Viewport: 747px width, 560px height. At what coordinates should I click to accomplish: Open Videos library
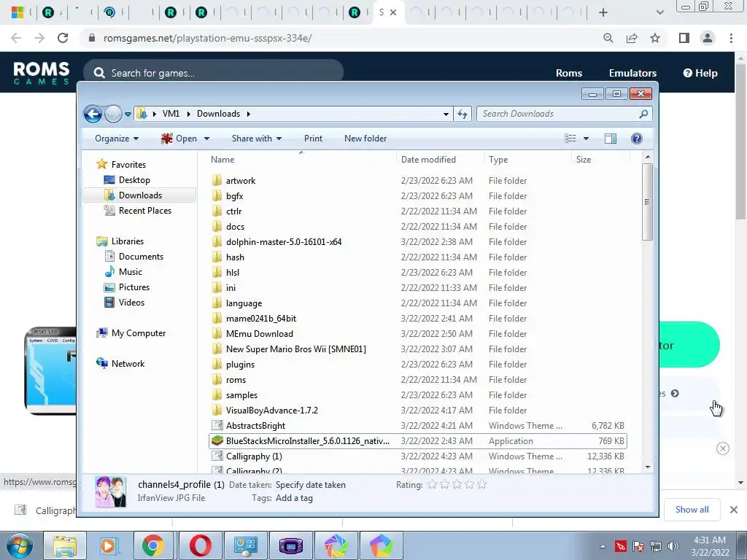(131, 303)
